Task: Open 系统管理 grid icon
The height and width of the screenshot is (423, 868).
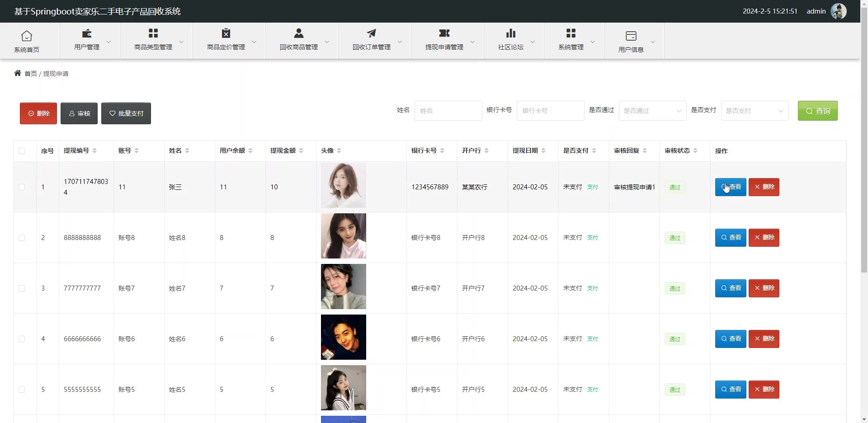Action: tap(571, 33)
